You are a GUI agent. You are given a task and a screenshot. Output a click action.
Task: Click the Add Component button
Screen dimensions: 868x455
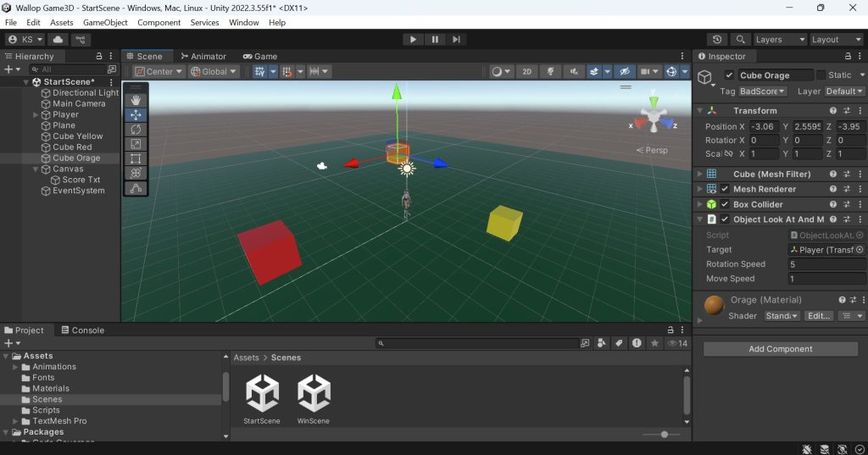pos(781,349)
